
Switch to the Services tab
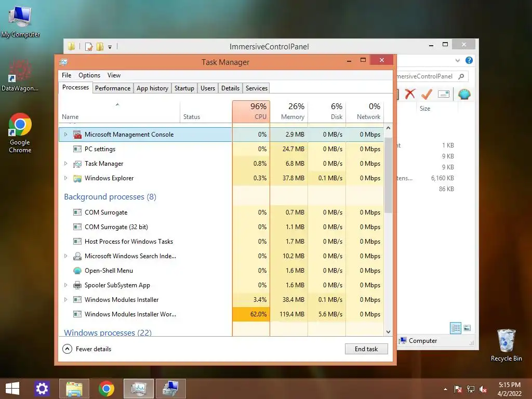coord(257,88)
